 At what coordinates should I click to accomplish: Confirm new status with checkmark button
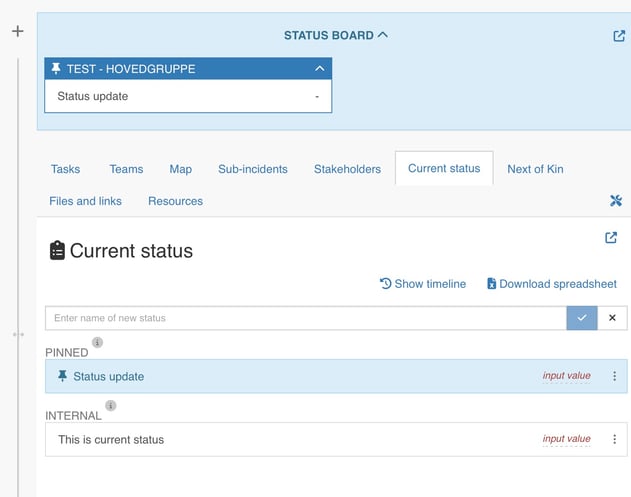(582, 318)
